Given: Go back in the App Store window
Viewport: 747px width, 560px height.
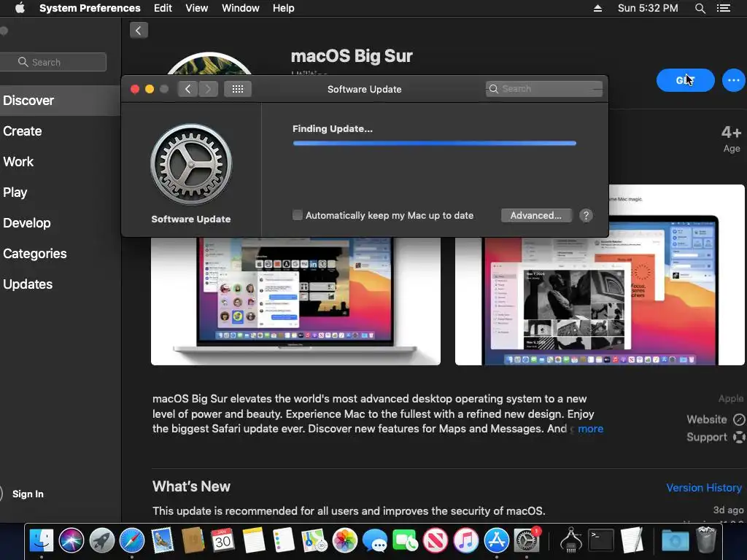Looking at the screenshot, I should coord(139,31).
